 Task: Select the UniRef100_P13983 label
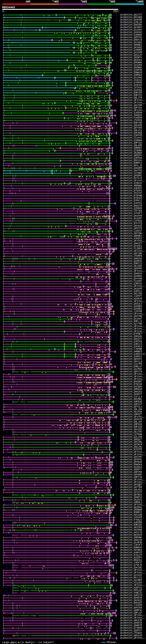pos(131,249)
